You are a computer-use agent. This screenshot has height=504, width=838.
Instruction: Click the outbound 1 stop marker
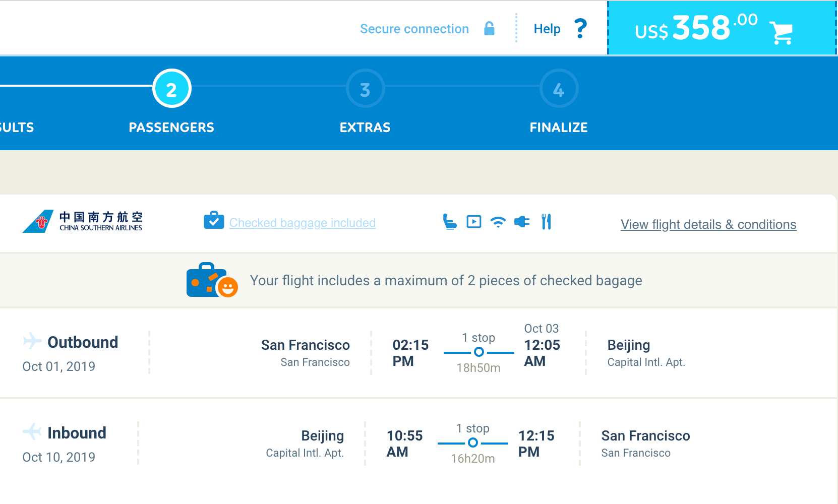(478, 352)
